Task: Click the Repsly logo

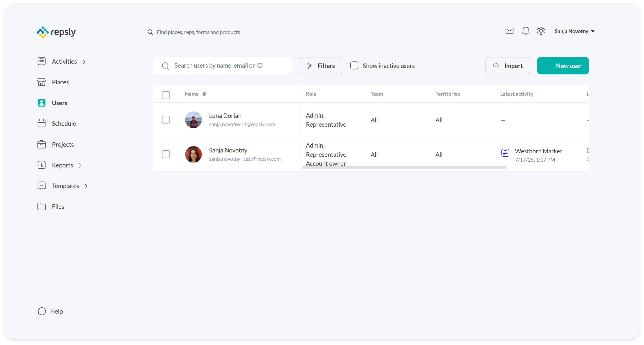Action: [x=56, y=32]
